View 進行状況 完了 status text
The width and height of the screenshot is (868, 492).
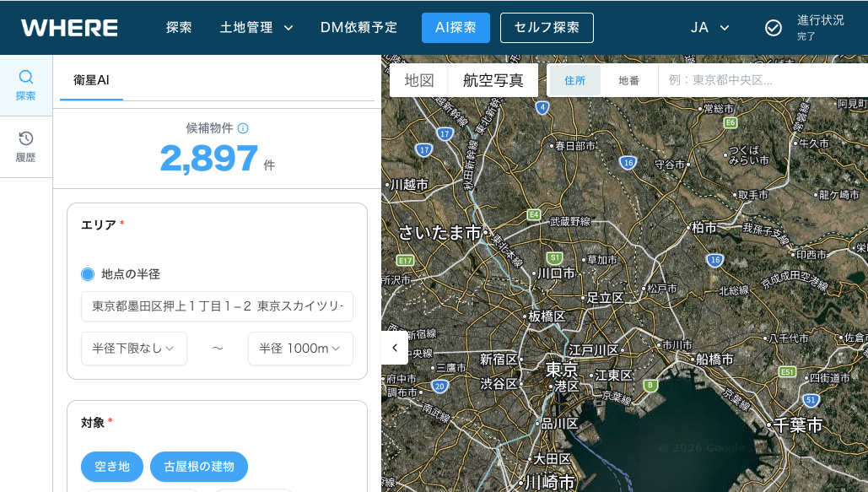click(x=821, y=28)
